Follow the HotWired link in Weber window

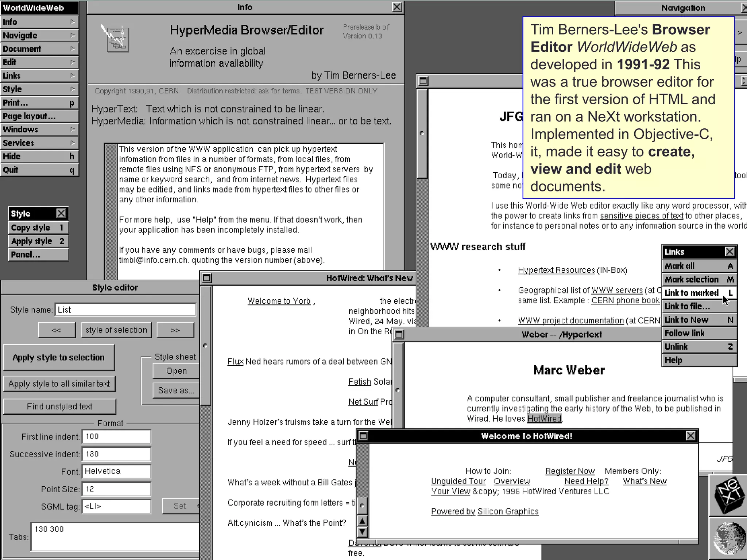[x=544, y=419]
